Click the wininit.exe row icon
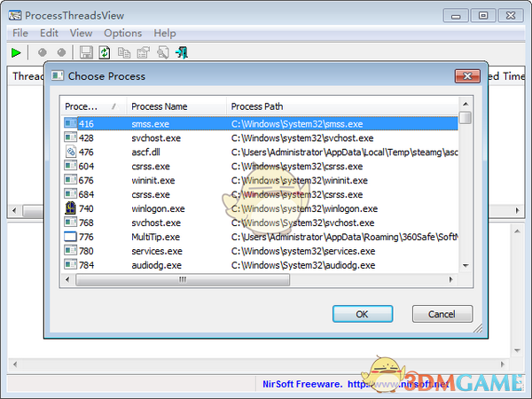Image resolution: width=532 pixels, height=399 pixels. pos(71,180)
